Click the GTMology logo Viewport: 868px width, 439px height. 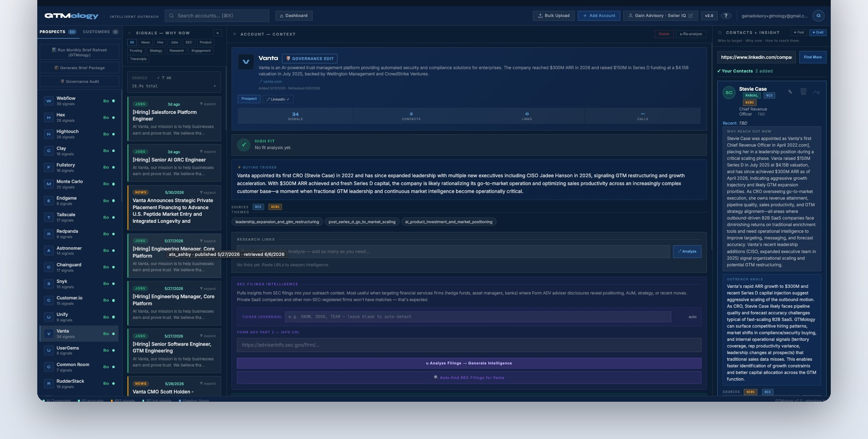pos(71,16)
